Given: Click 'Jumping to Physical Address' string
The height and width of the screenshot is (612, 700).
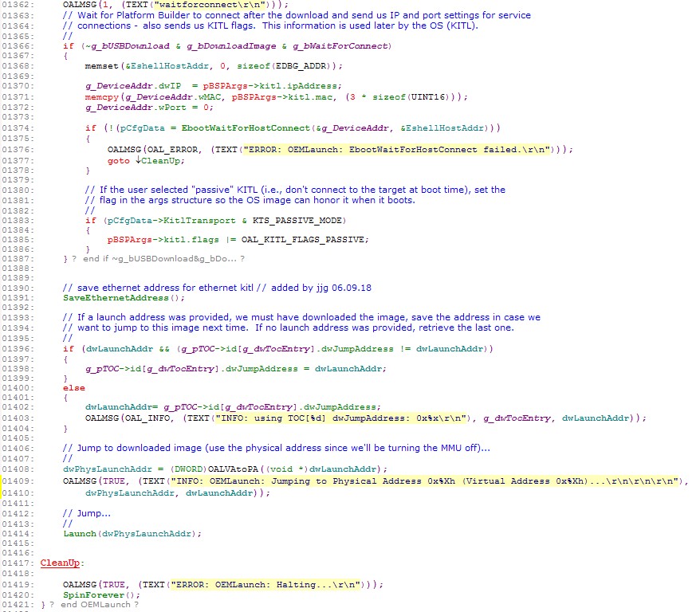Looking at the screenshot, I should [425, 481].
